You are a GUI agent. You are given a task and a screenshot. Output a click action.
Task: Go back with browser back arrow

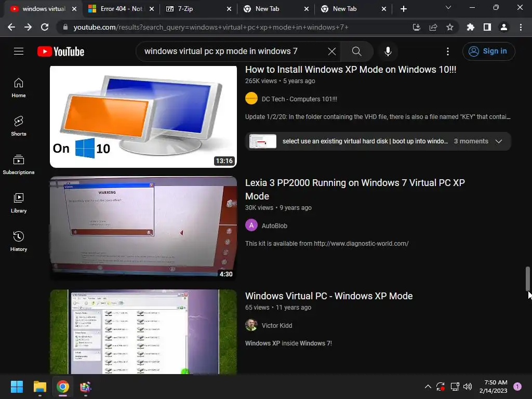(x=11, y=27)
